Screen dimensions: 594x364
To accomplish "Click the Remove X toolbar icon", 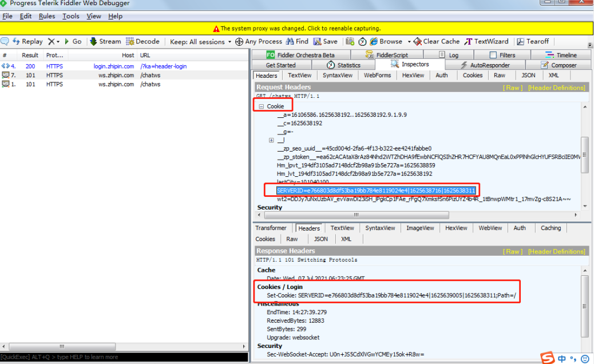I will pos(51,41).
